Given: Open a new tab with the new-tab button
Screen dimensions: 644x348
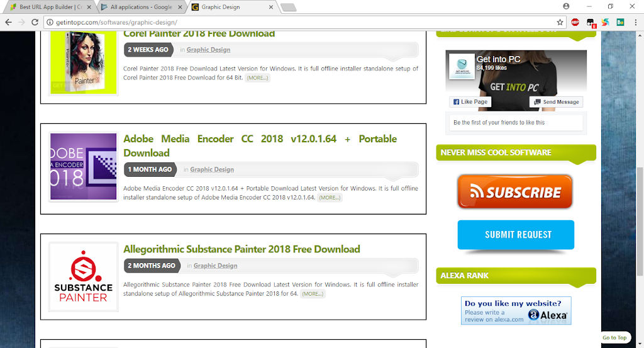Looking at the screenshot, I should [288, 8].
